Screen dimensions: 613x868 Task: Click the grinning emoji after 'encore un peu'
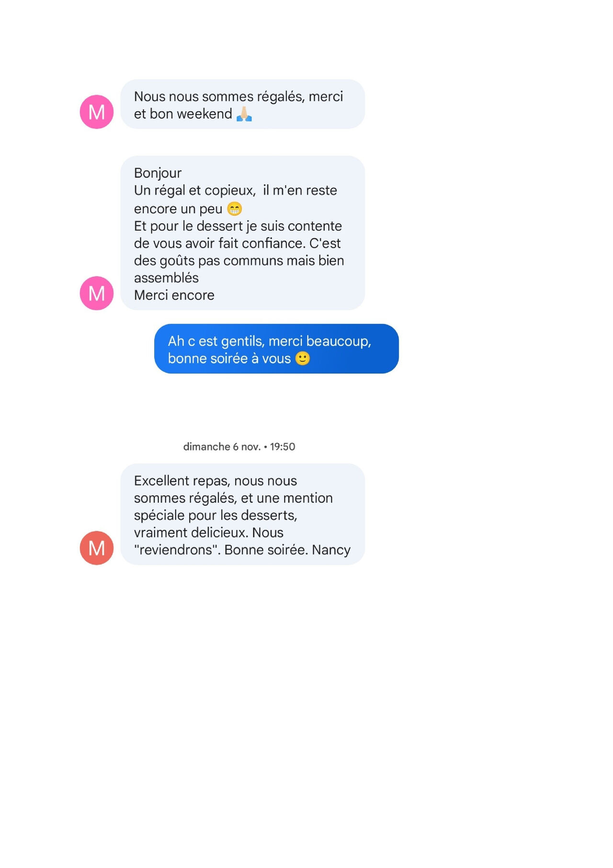235,208
